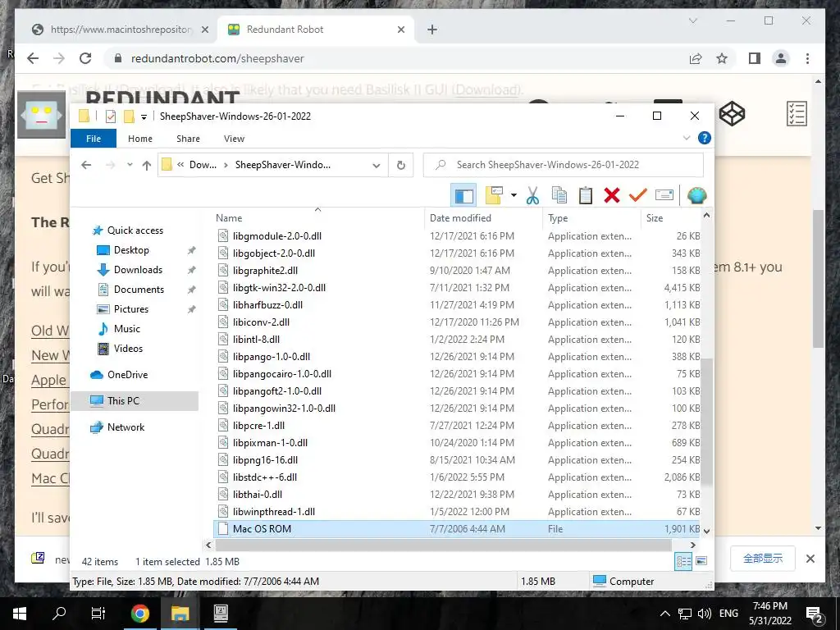This screenshot has height=630, width=840.
Task: Toggle the preview pane toolbar icon
Action: coord(464,195)
